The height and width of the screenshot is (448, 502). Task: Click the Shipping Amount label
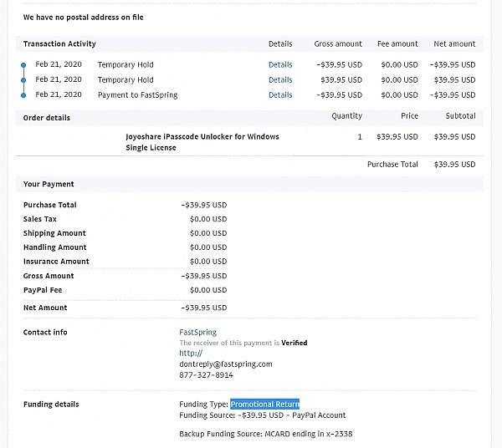click(x=54, y=233)
